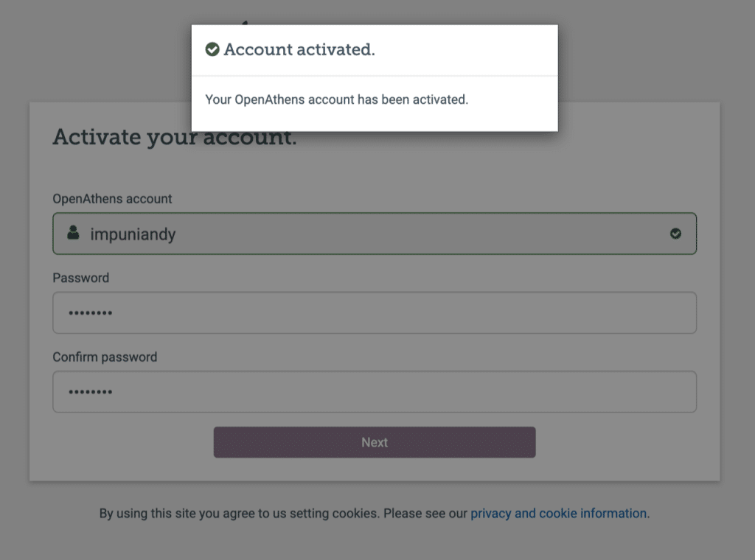This screenshot has width=755, height=560.
Task: Click the "Password" field label
Action: tap(80, 278)
